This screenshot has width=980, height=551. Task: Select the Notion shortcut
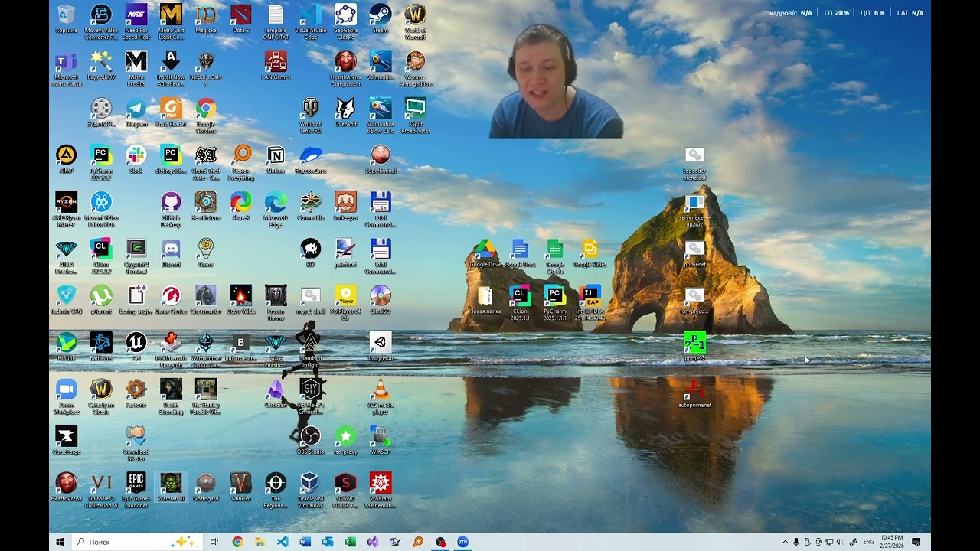276,159
